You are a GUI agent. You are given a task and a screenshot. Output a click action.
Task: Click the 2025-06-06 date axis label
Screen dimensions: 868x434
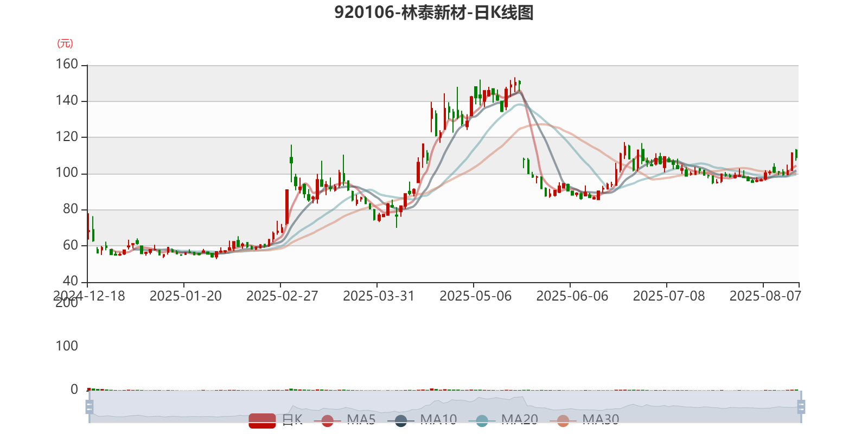pos(572,296)
